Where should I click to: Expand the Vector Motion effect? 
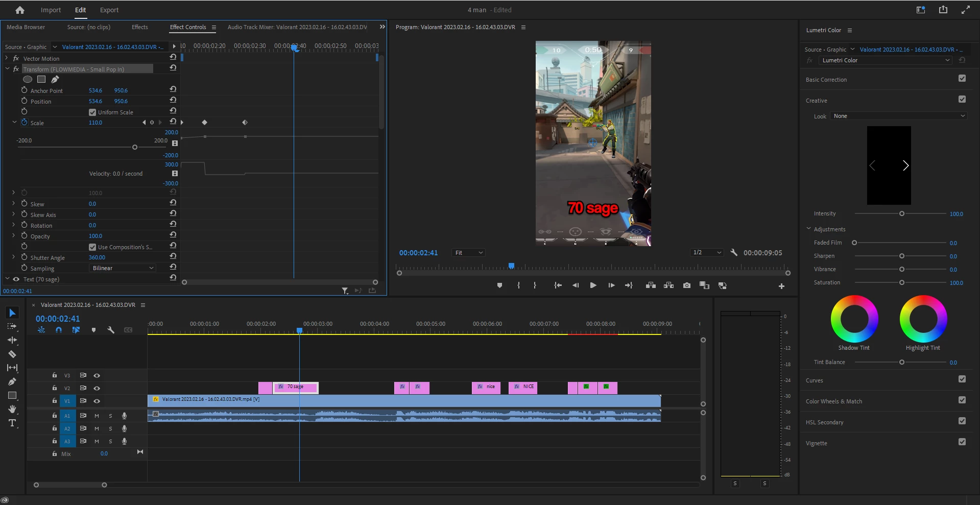(7, 58)
